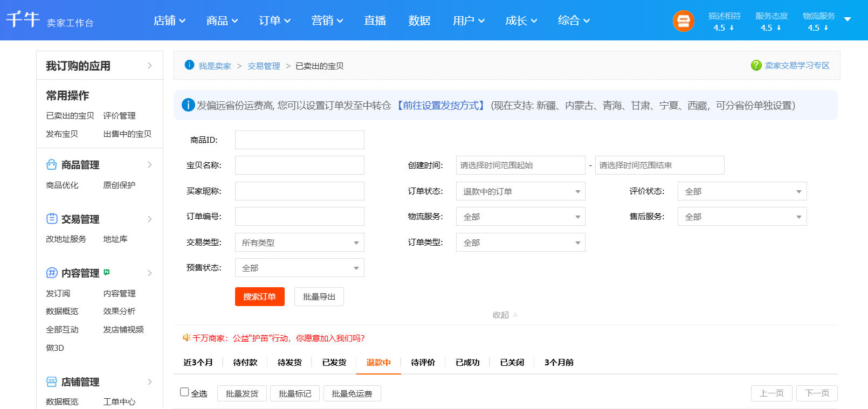Focus the 买家昵称 input field
Viewport: 868px width, 409px height.
(299, 191)
